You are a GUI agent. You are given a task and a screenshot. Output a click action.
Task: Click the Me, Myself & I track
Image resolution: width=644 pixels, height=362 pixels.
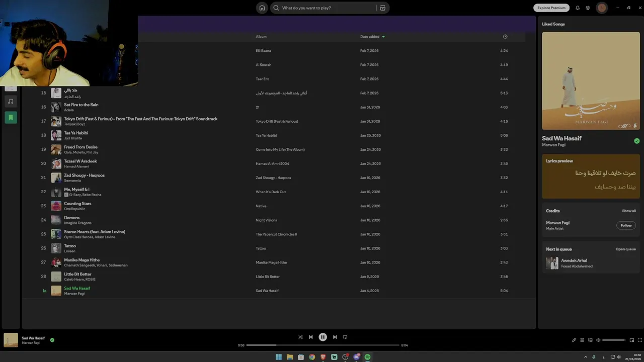(76, 189)
